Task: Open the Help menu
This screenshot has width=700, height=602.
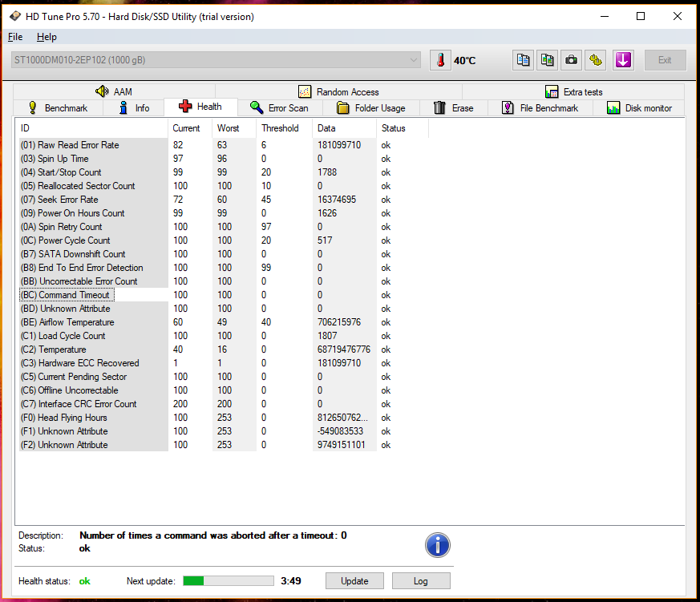Action: tap(47, 37)
